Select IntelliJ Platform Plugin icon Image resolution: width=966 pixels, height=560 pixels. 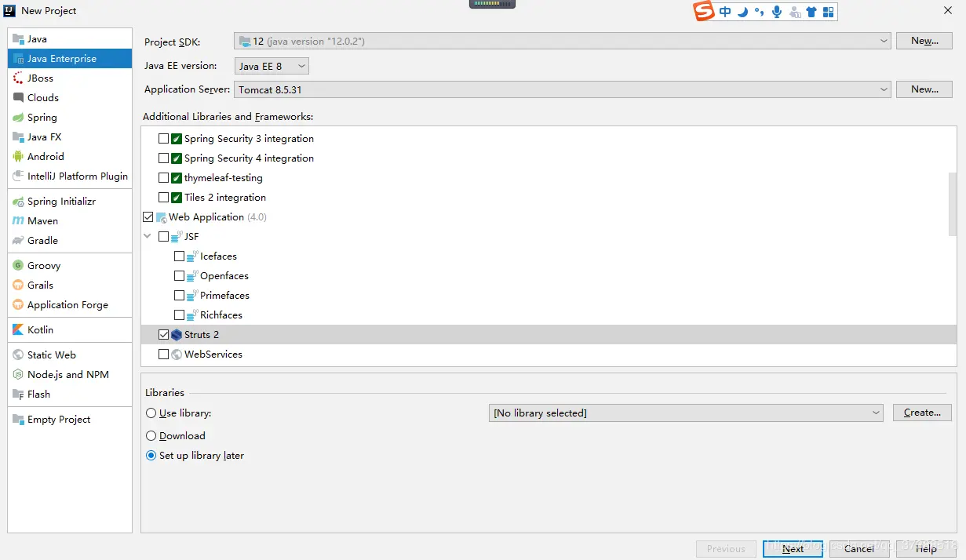pyautogui.click(x=19, y=176)
